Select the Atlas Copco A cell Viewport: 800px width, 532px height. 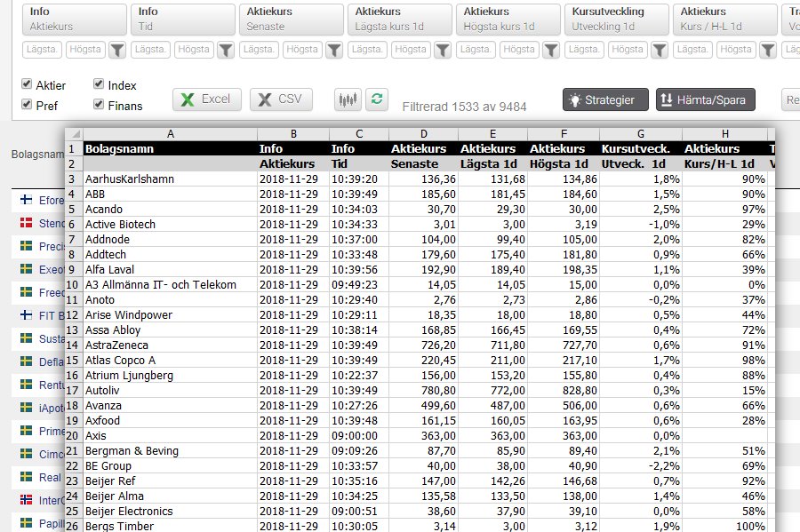(x=171, y=361)
